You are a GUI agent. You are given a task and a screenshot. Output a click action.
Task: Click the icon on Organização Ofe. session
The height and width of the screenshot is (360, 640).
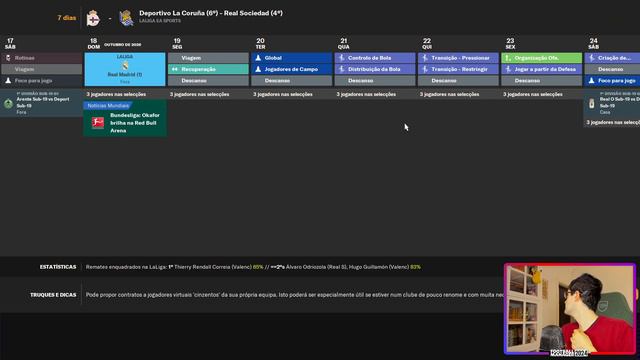[x=508, y=58]
